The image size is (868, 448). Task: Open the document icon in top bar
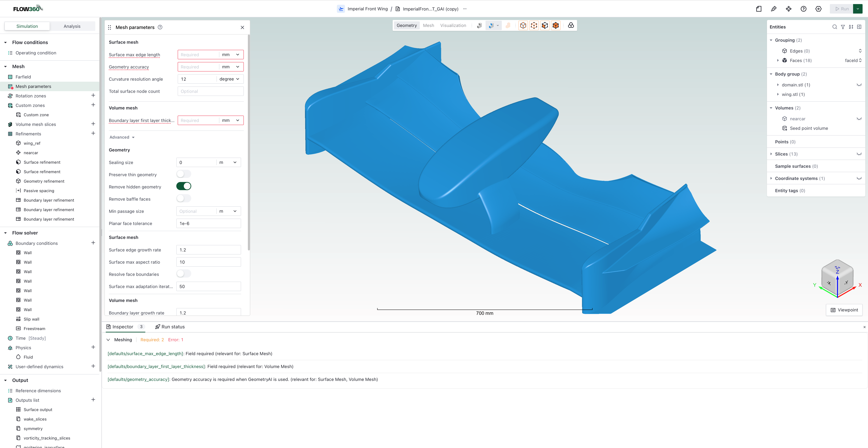point(759,9)
